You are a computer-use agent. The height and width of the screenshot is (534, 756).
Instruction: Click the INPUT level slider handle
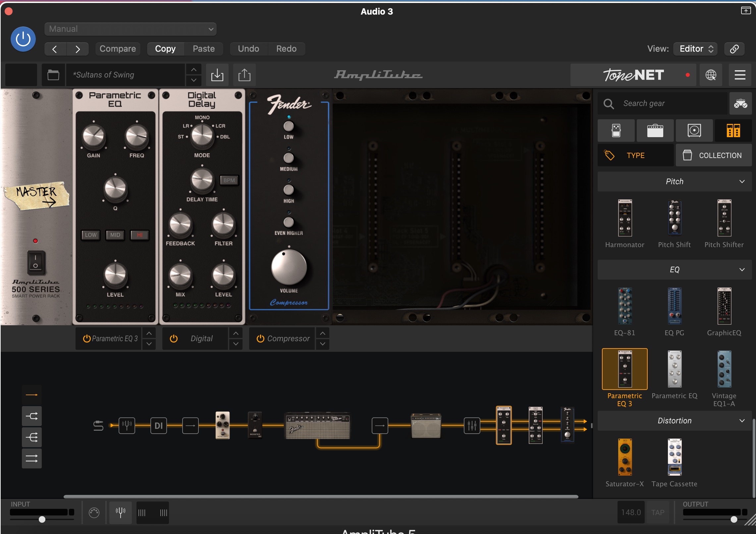coord(42,519)
